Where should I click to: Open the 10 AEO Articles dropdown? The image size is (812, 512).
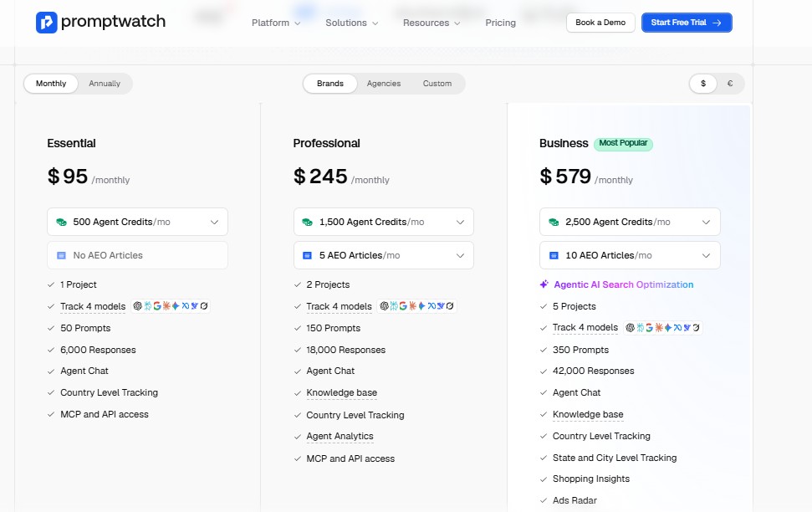click(x=630, y=255)
